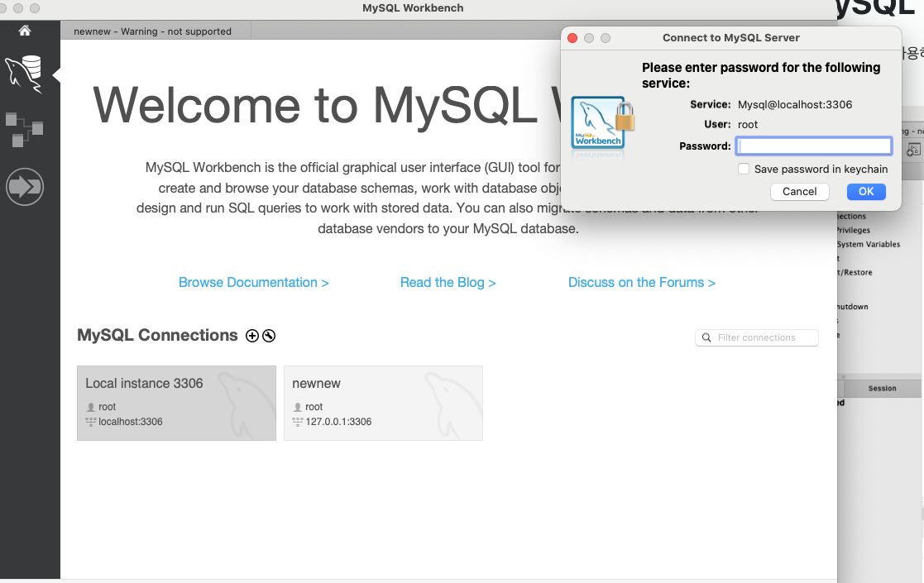Click System Variables in background window

tap(868, 245)
